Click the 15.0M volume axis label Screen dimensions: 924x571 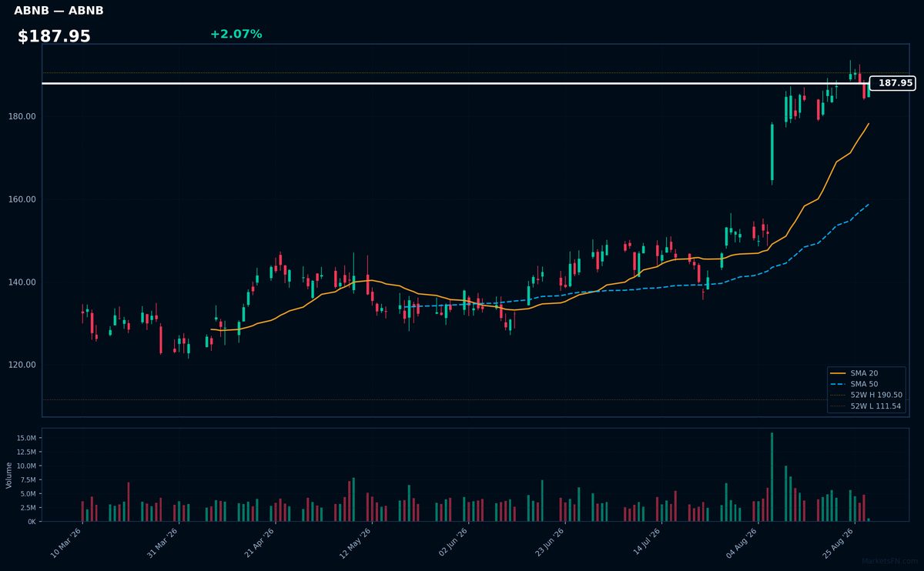coord(25,438)
